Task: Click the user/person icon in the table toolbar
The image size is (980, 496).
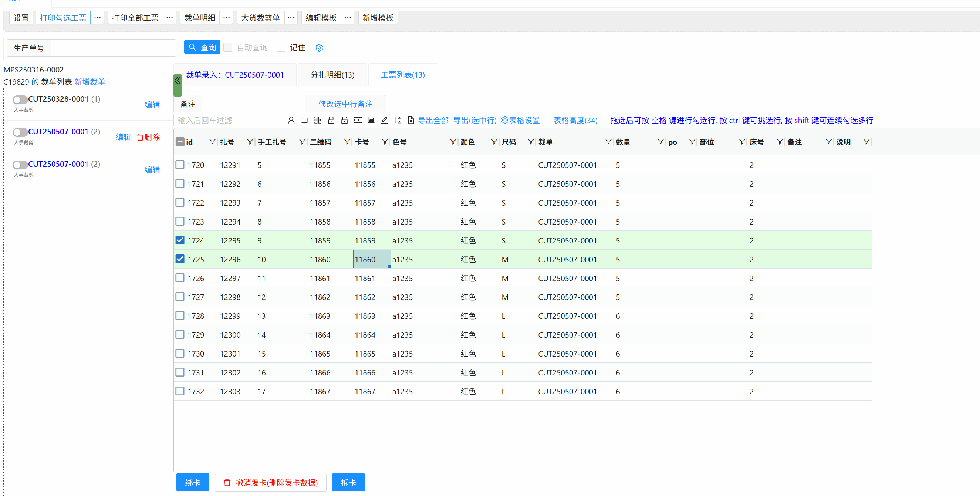Action: click(x=291, y=120)
